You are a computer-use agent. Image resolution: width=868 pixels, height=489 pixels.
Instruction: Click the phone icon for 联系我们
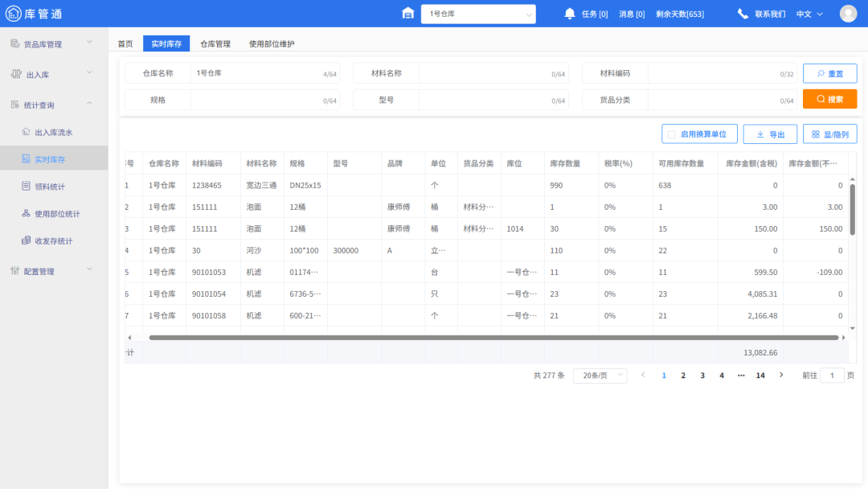point(743,14)
